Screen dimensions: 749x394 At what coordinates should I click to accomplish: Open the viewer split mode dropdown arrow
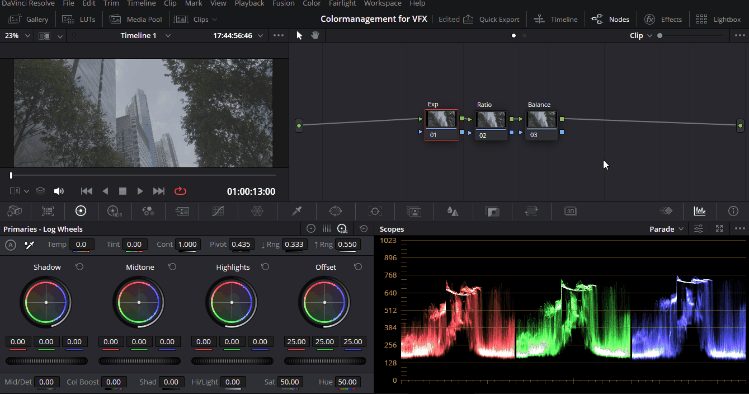click(60, 36)
